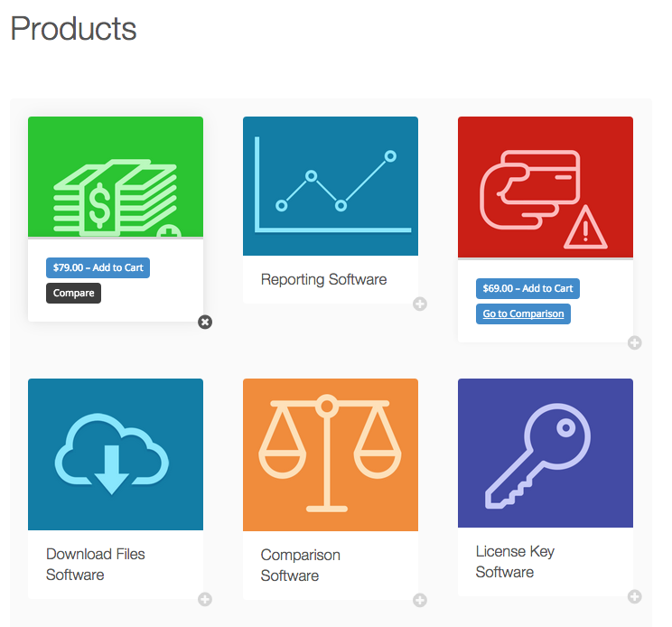Add the $79.00 product to cart
The height and width of the screenshot is (627, 672).
[x=98, y=267]
